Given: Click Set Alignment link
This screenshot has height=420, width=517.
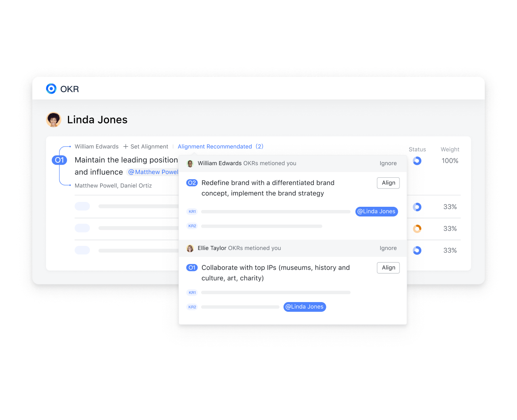Looking at the screenshot, I should click(x=149, y=147).
